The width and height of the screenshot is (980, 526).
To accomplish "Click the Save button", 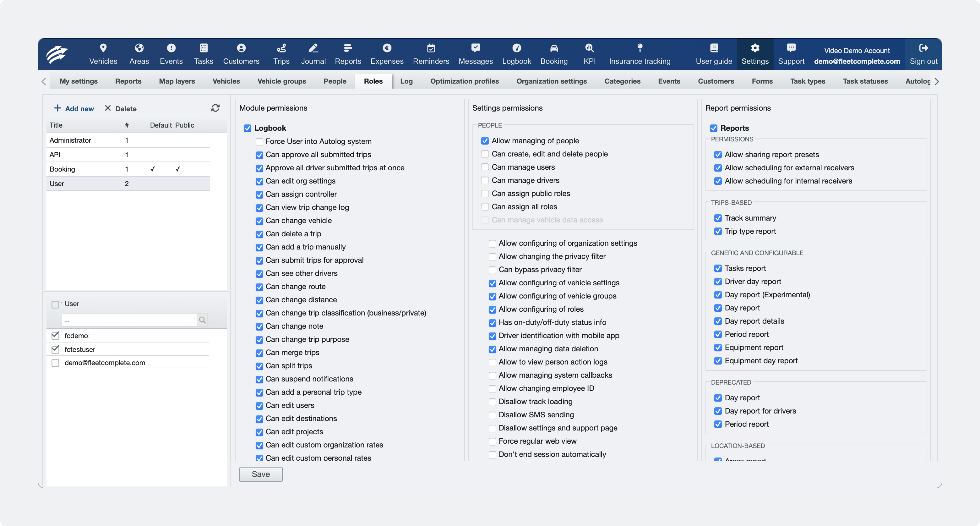I will click(x=261, y=474).
